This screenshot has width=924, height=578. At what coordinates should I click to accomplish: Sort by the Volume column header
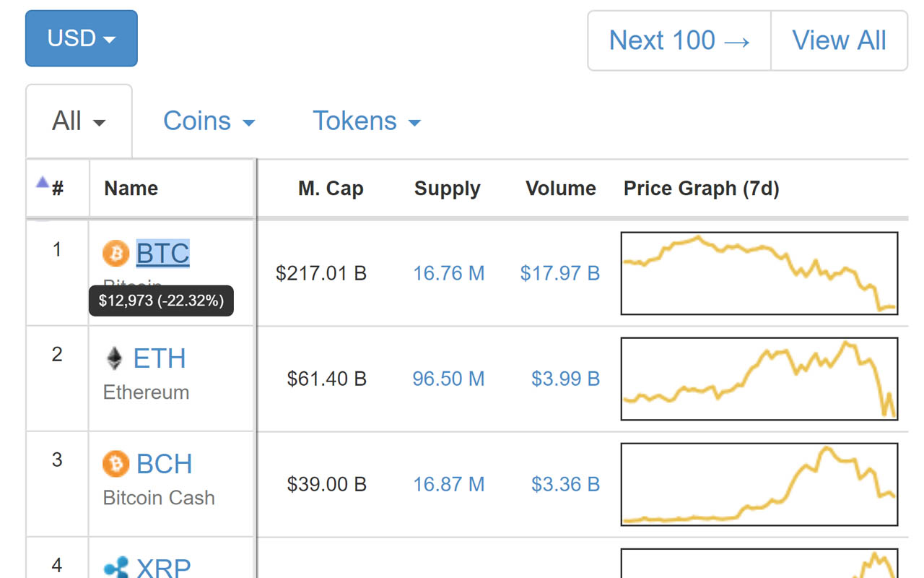[x=560, y=189]
